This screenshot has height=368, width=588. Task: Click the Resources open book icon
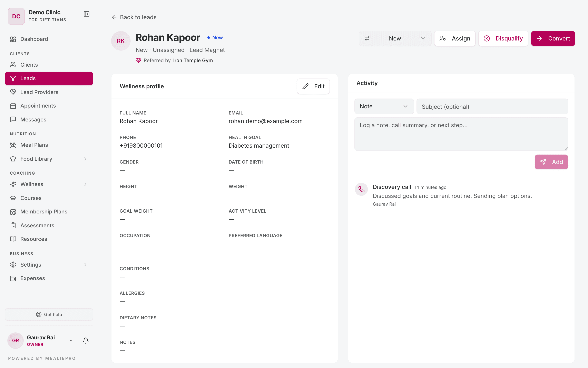[13, 239]
